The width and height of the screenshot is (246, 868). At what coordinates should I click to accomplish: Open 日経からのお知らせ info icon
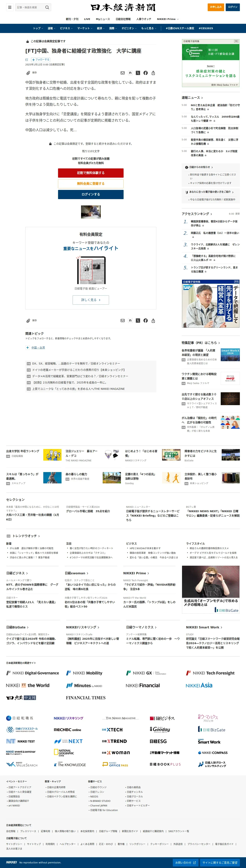pyautogui.click(x=186, y=167)
